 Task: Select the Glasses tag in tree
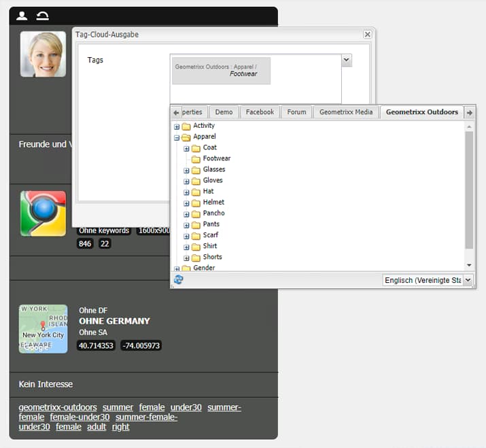(x=214, y=169)
